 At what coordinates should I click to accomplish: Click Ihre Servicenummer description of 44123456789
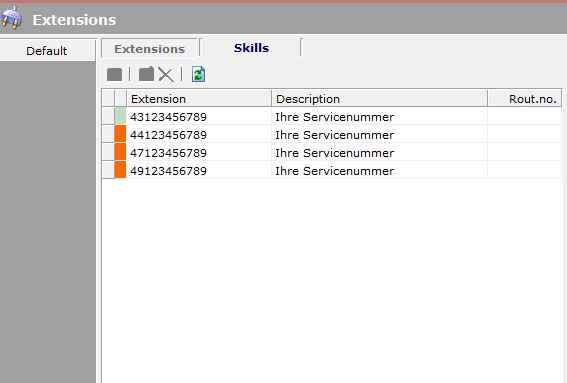(334, 135)
